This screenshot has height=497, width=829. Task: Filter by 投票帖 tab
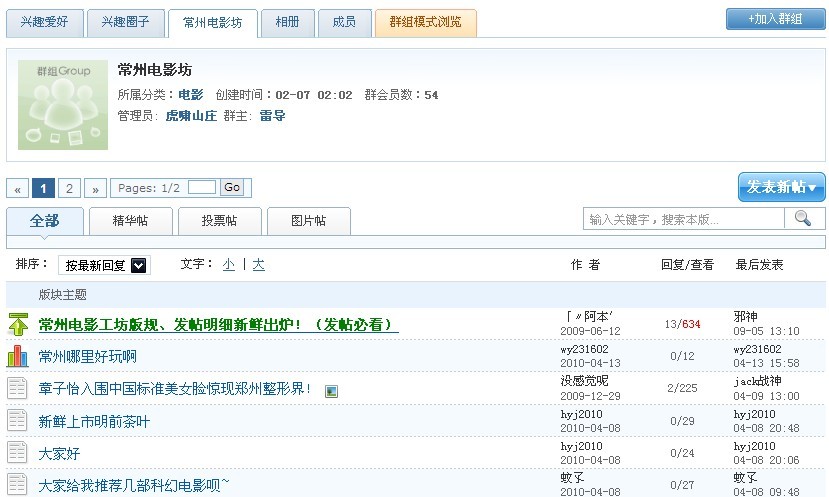pos(219,220)
